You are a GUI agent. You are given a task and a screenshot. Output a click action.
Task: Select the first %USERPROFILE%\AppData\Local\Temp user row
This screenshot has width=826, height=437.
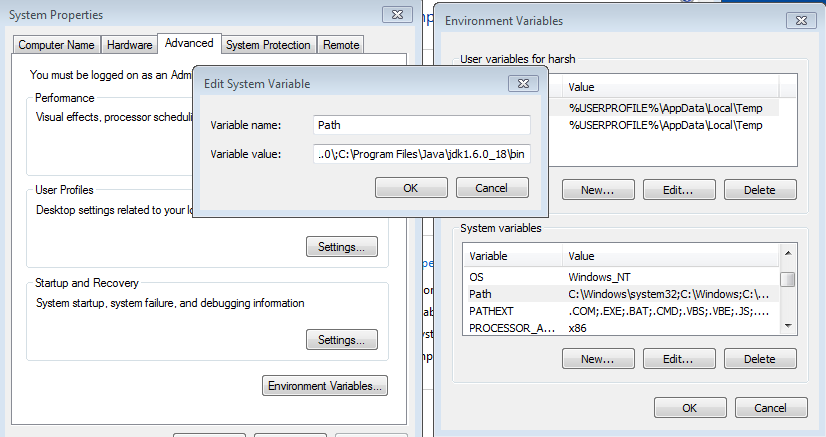point(663,108)
